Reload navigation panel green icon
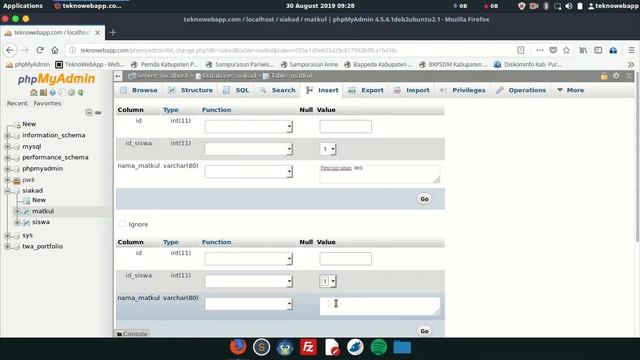Image resolution: width=640 pixels, height=360 pixels. [81, 93]
